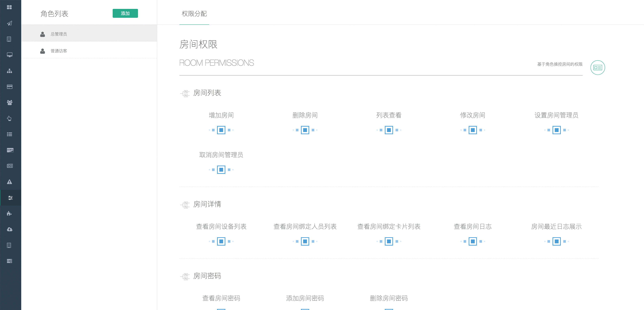Collapse the 房间列表 section tree icon
Image resolution: width=644 pixels, height=310 pixels.
click(x=185, y=93)
